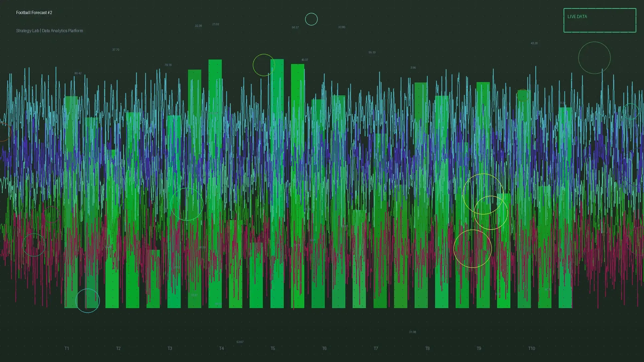Select the T10 axis label
The height and width of the screenshot is (362, 644).
(532, 348)
